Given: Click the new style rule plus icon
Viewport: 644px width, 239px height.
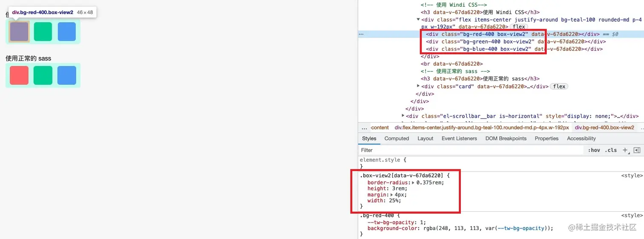Looking at the screenshot, I should point(625,150).
